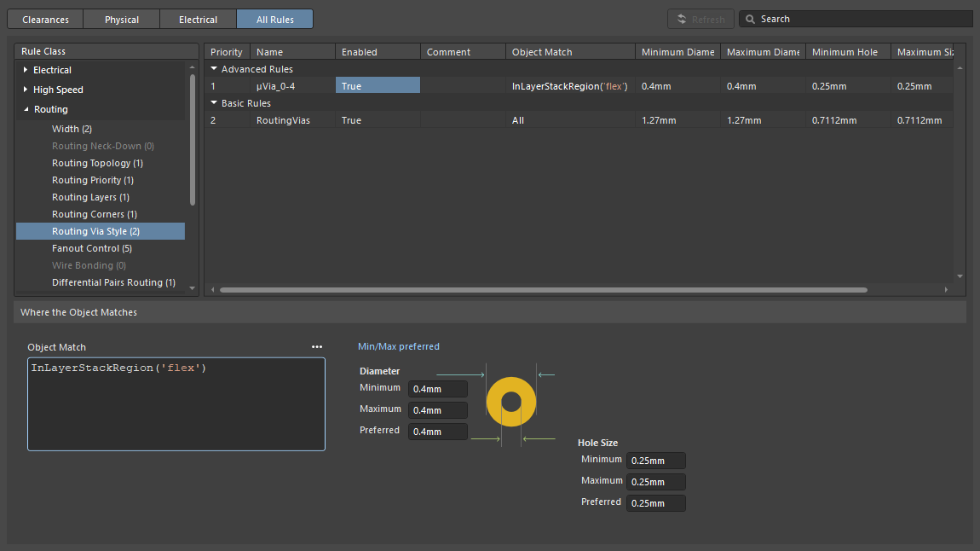The width and height of the screenshot is (980, 551).
Task: Click the yellow via diagram
Action: [510, 401]
